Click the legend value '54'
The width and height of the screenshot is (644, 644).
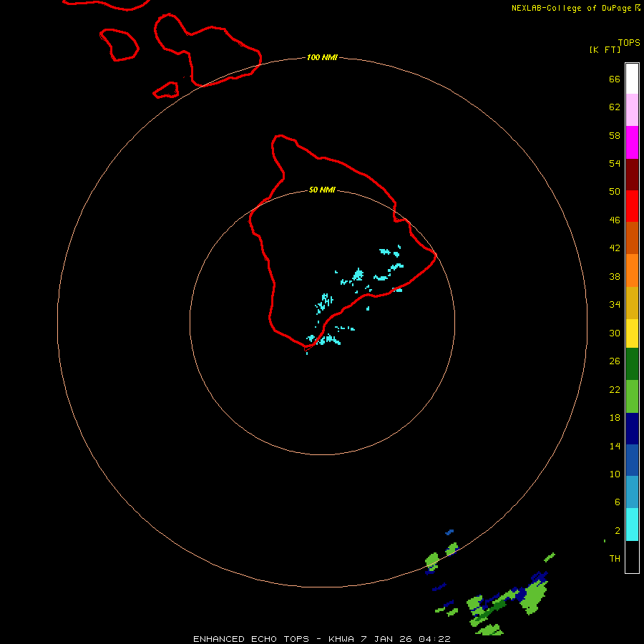pos(615,163)
